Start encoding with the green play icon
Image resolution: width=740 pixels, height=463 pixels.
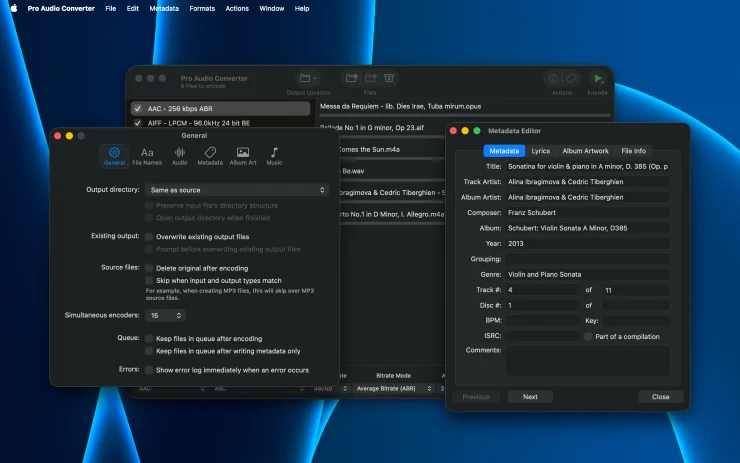click(x=597, y=78)
